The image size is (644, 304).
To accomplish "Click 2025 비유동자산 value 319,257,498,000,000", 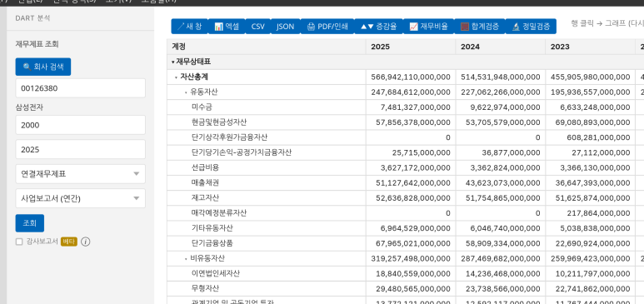I will (410, 258).
